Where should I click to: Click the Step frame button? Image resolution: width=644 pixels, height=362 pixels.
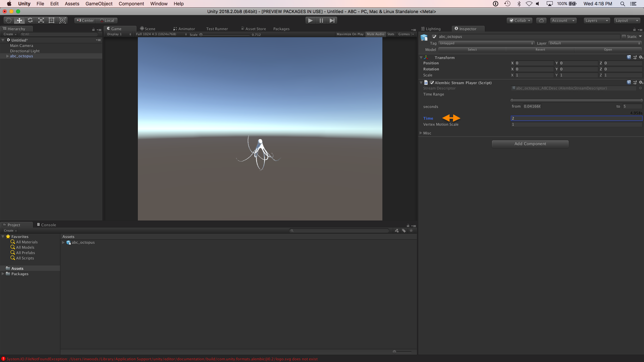click(332, 20)
